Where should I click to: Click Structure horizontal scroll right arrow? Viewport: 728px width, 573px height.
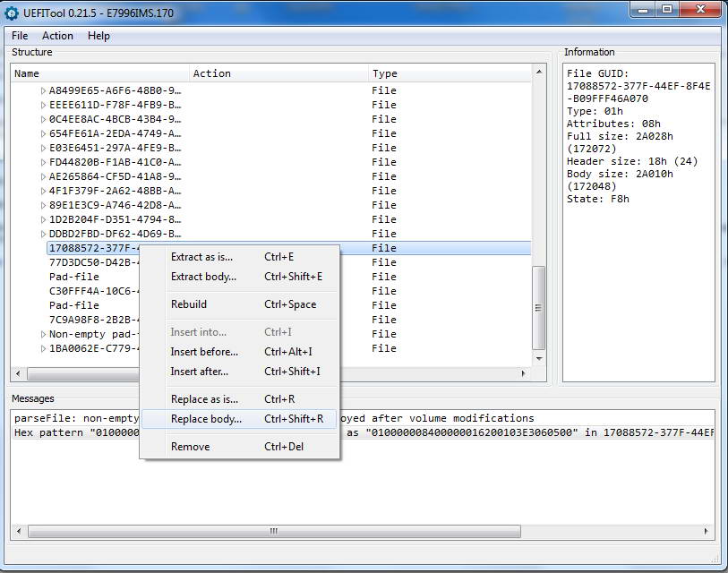click(524, 373)
